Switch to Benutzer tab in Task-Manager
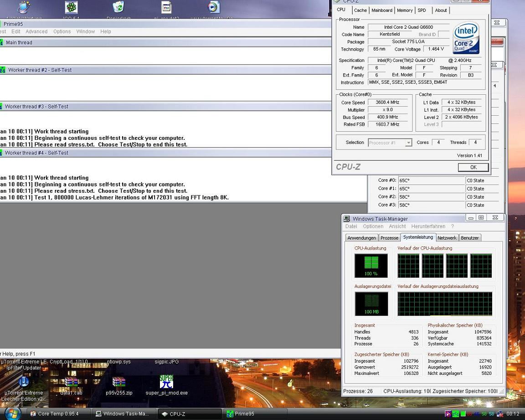This screenshot has width=525, height=420. point(470,238)
